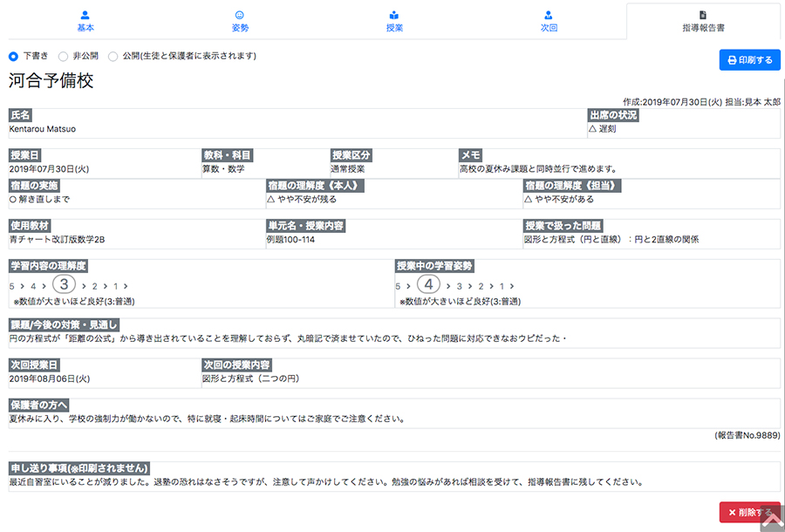785x532 pixels.
Task: Click the attendance value △ 遅刻
Action: (602, 128)
